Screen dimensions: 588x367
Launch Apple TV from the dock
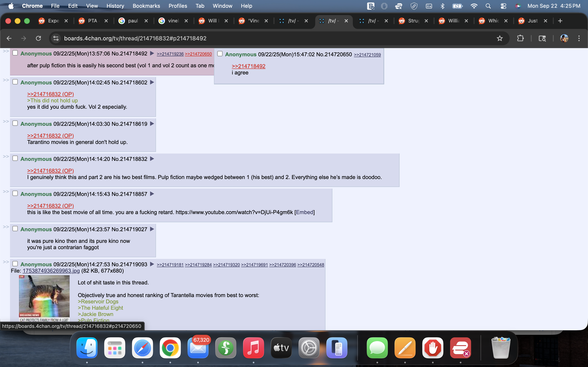tap(281, 348)
